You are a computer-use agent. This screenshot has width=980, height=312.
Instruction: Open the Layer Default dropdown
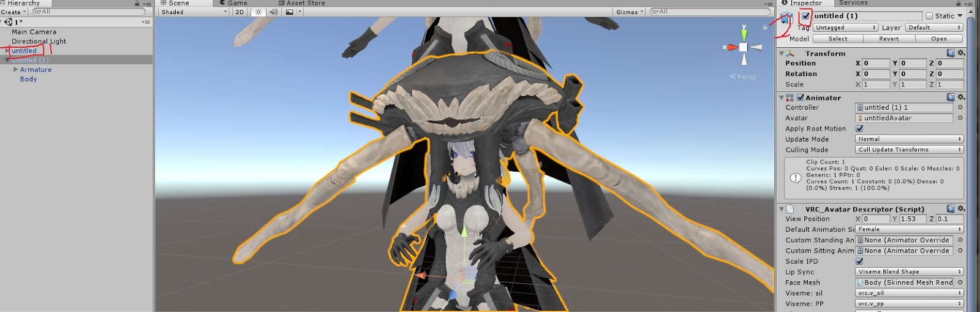(x=934, y=28)
